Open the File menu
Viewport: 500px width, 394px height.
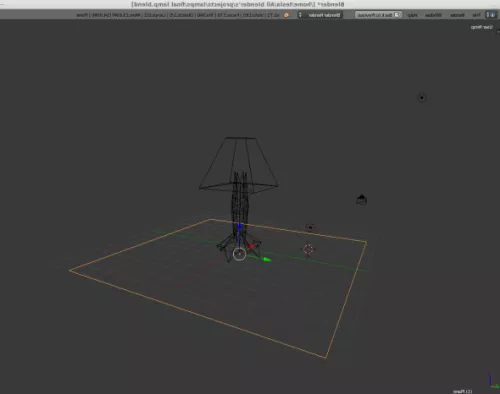[476, 15]
